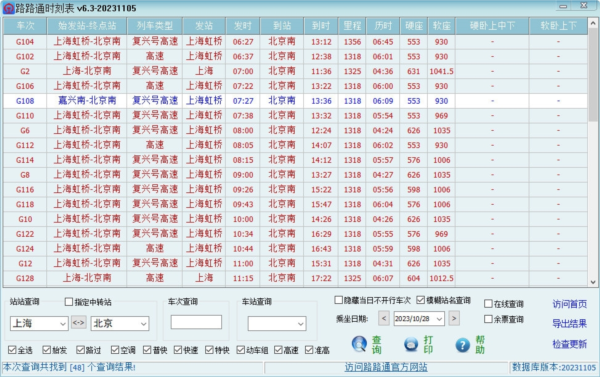Sort by 历时 column header

[x=383, y=26]
